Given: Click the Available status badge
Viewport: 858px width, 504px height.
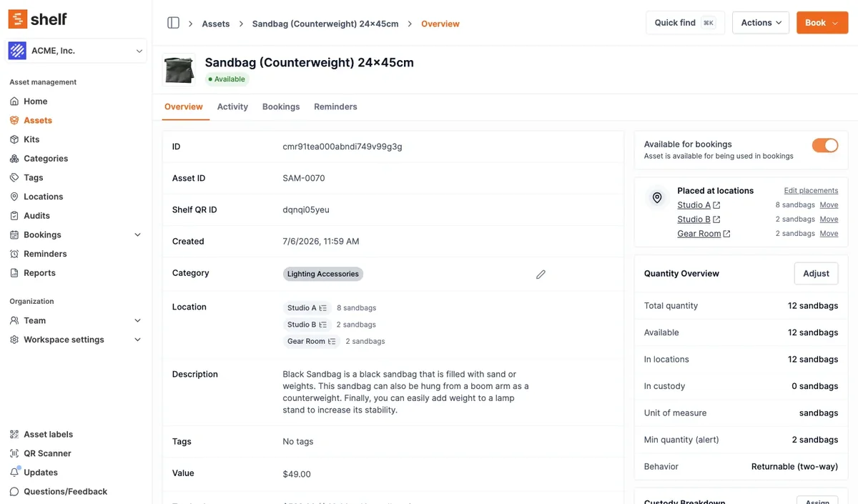Looking at the screenshot, I should (227, 79).
